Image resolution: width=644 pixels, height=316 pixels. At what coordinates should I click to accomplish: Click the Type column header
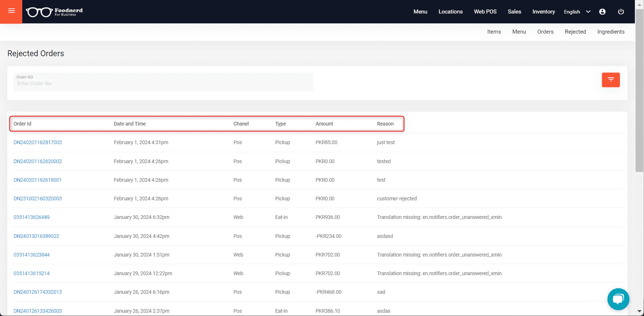(x=280, y=124)
